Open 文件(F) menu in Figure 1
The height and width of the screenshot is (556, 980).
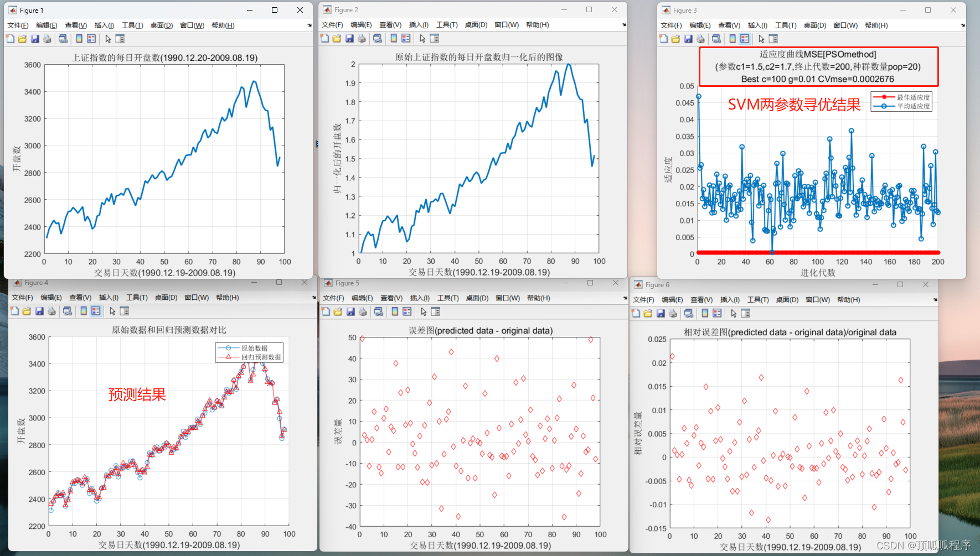18,25
